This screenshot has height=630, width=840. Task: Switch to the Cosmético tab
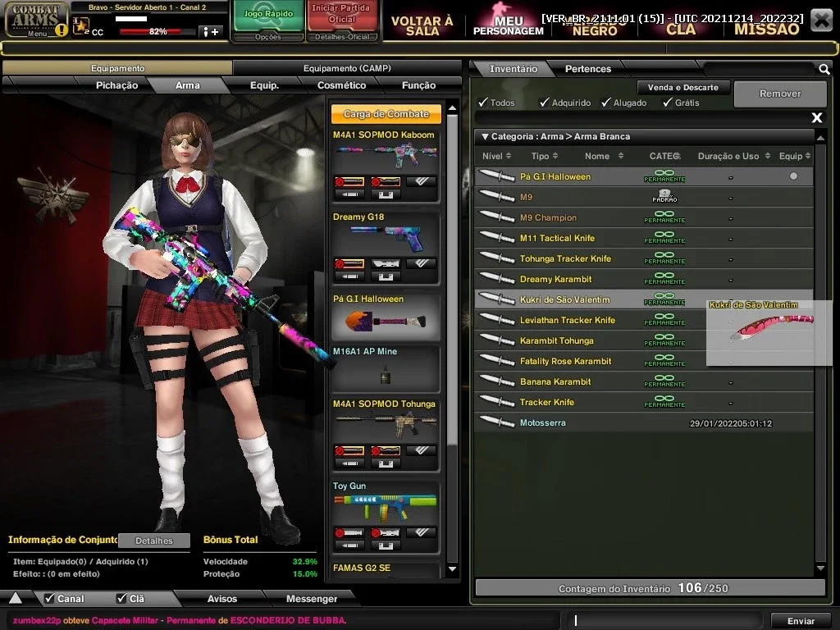point(342,85)
